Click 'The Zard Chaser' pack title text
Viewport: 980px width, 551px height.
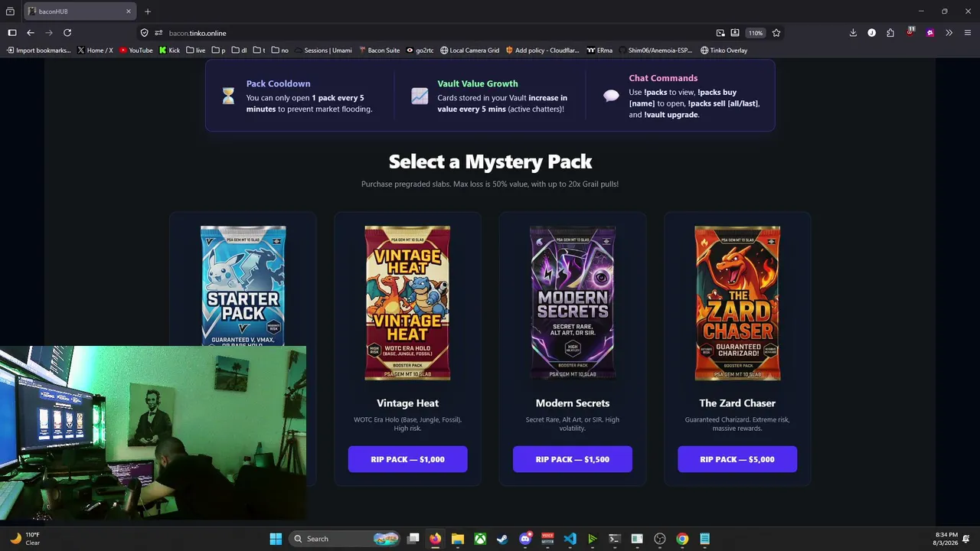point(737,403)
